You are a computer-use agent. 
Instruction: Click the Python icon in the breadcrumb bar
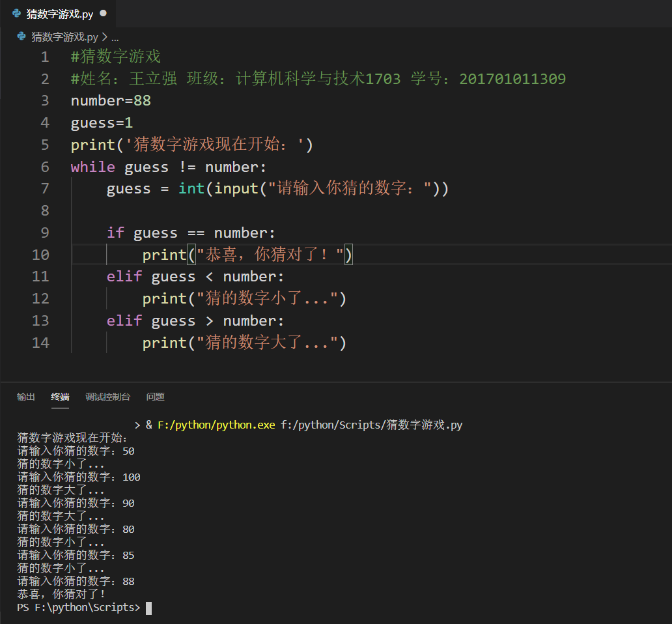[x=21, y=36]
